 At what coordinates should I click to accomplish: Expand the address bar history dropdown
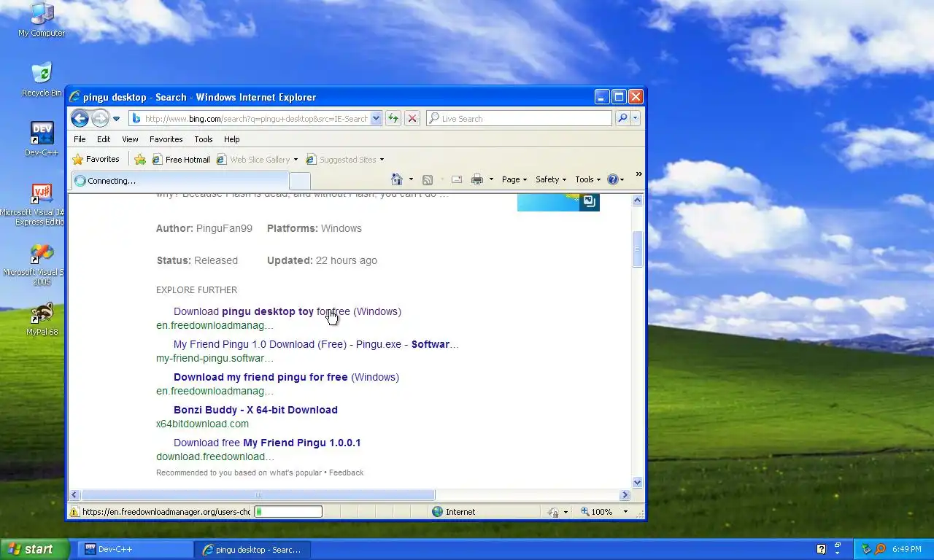376,118
